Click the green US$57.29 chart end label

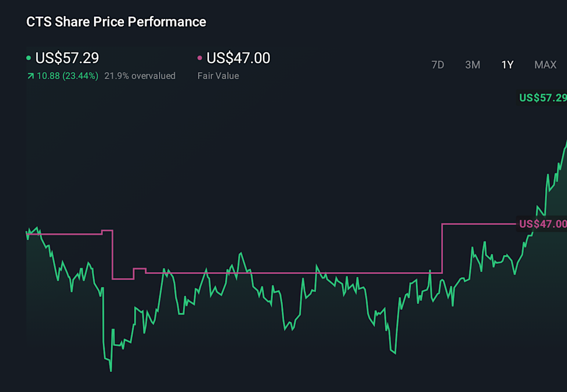[543, 98]
